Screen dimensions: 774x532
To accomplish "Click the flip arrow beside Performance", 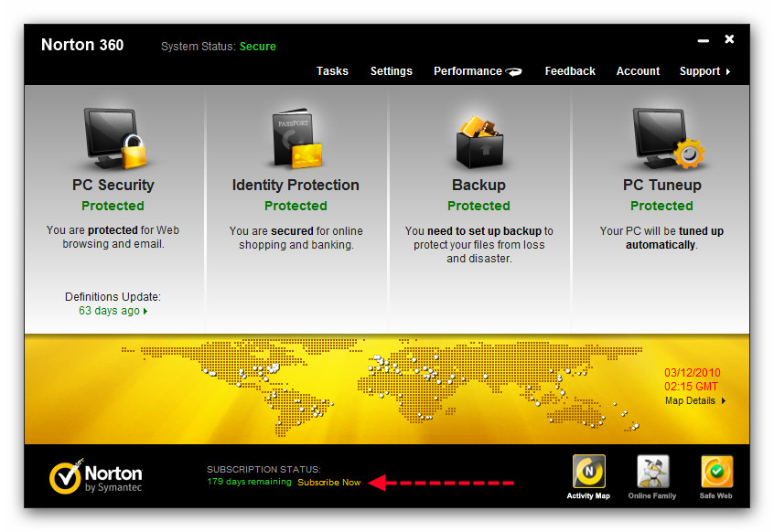I will (x=514, y=72).
